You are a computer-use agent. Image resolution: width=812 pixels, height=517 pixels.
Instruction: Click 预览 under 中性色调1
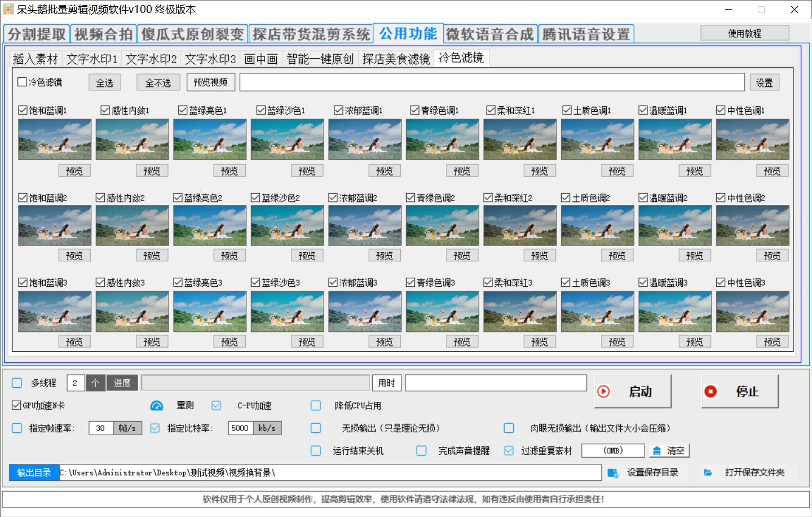[x=772, y=170]
